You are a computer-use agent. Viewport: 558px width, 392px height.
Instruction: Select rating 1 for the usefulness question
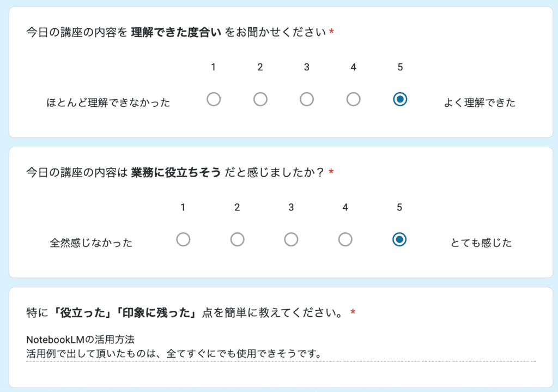coord(183,239)
